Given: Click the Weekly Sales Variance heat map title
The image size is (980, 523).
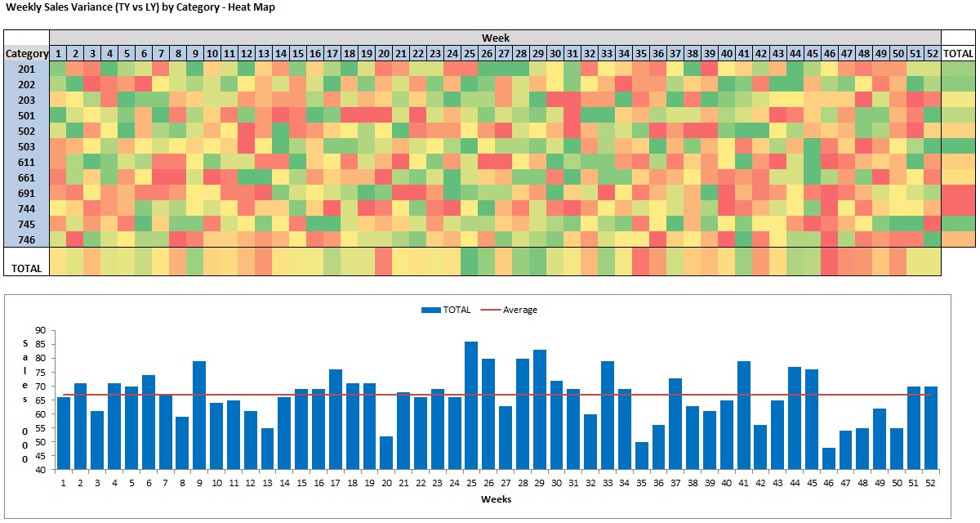Looking at the screenshot, I should click(x=140, y=7).
